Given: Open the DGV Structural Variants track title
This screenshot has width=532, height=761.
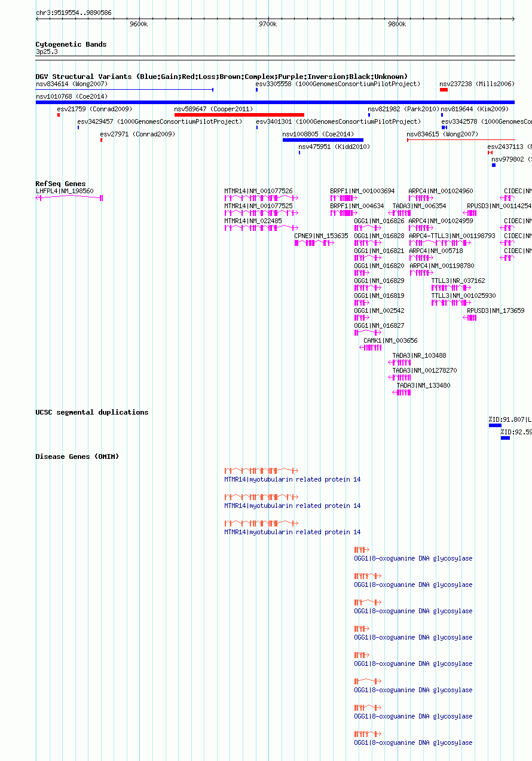Looking at the screenshot, I should click(x=221, y=77).
